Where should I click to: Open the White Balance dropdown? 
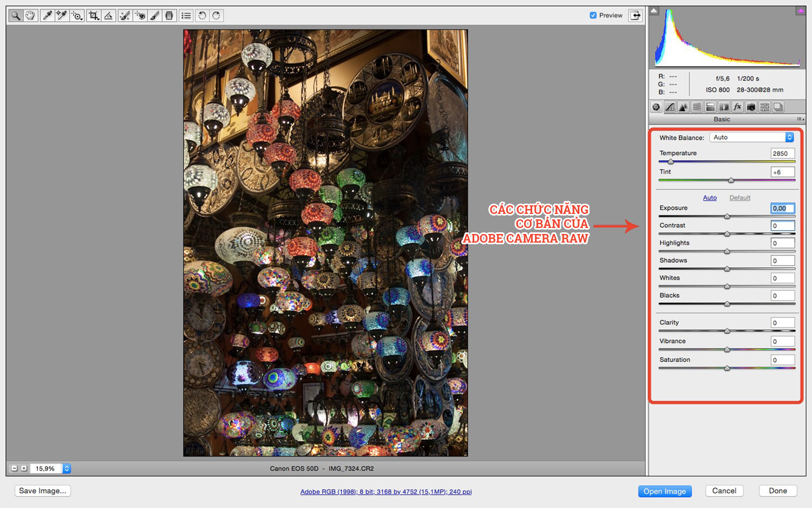coord(751,138)
